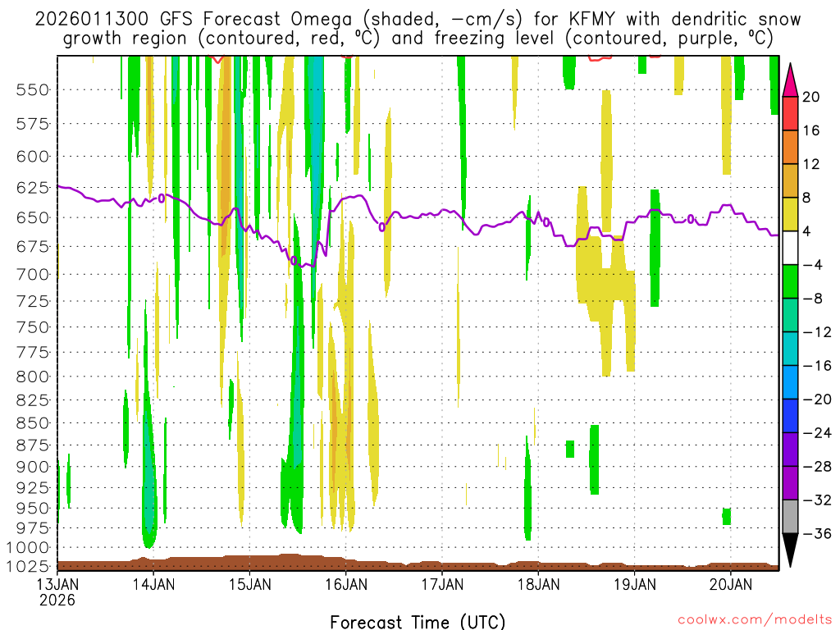This screenshot has height=630, width=840.
Task: Click the 550 pressure level label
Action: point(32,89)
